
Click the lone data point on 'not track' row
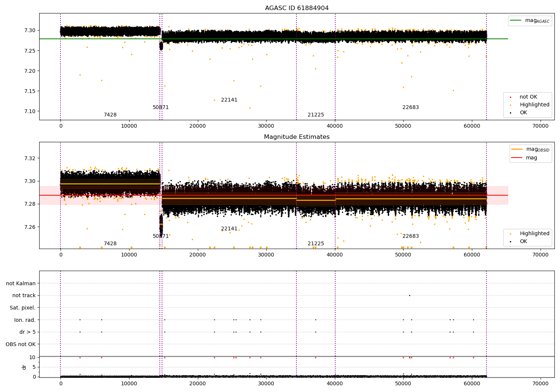410,295
